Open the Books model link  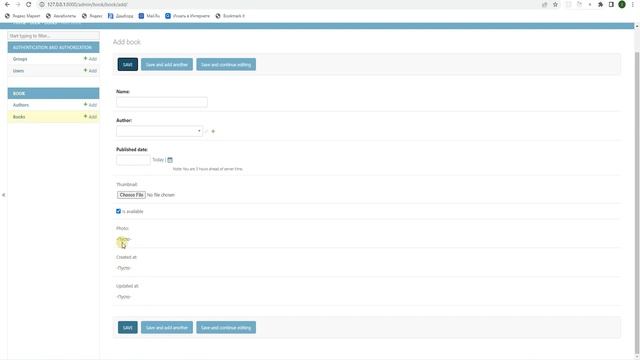tap(19, 117)
